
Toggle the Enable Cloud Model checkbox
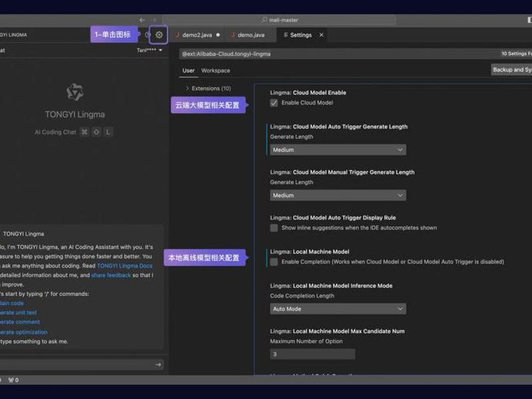274,103
